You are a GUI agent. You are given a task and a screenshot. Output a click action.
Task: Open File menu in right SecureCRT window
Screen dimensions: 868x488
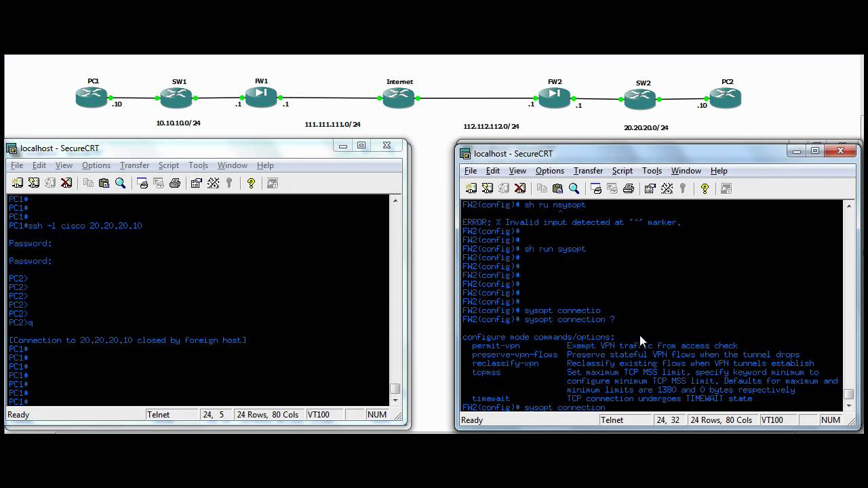tap(471, 171)
